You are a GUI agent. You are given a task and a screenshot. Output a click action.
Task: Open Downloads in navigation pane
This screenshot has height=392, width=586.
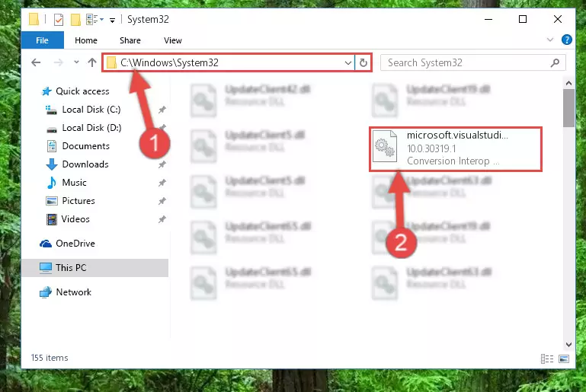[x=85, y=164]
